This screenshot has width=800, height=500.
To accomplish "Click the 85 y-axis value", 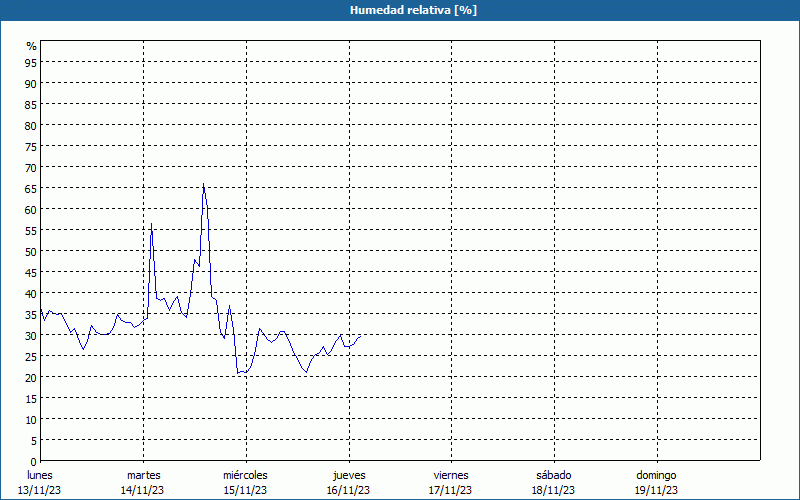I will point(31,105).
